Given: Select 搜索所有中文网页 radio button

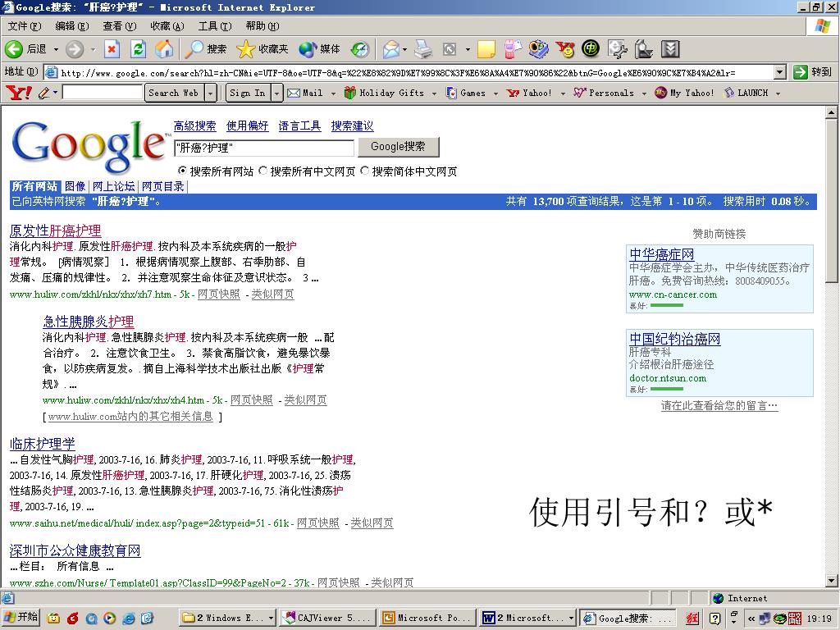Looking at the screenshot, I should [262, 171].
